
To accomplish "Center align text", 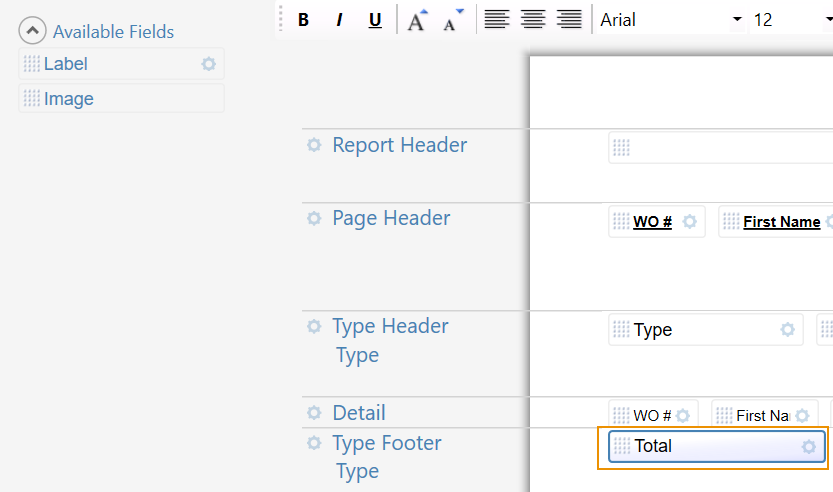I will [x=533, y=20].
